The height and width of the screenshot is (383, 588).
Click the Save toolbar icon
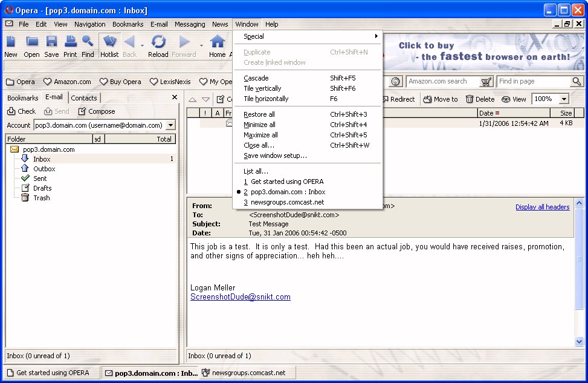(51, 46)
